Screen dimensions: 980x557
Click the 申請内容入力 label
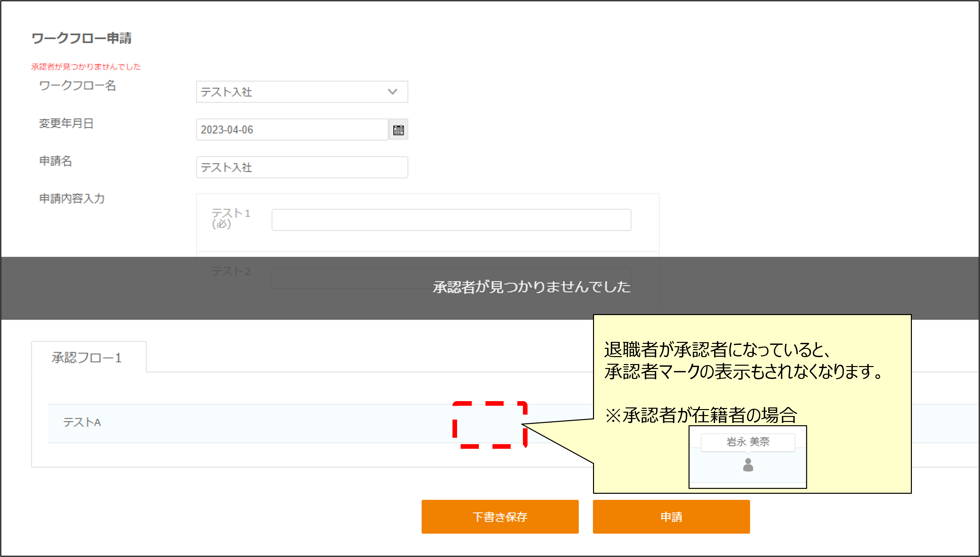tap(72, 199)
